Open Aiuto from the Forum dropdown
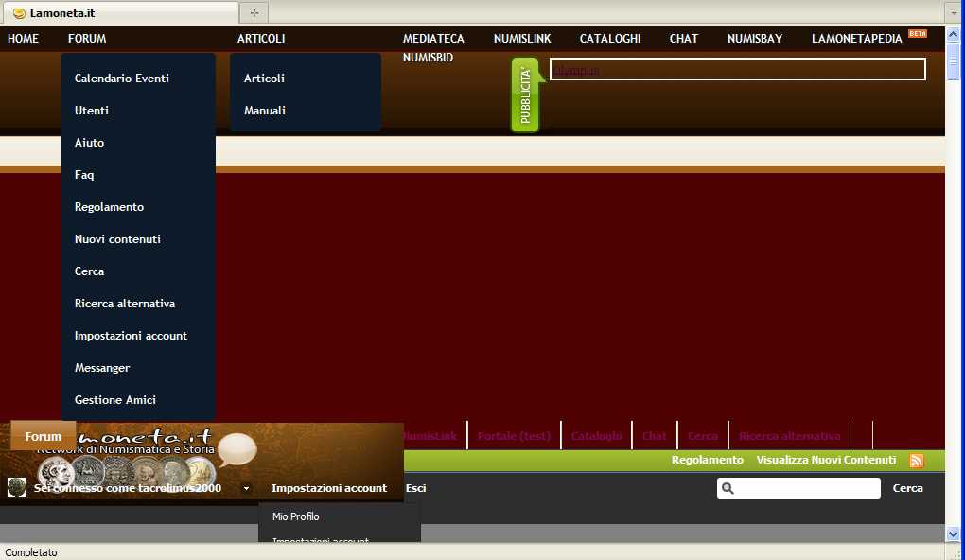965x560 pixels. point(89,143)
